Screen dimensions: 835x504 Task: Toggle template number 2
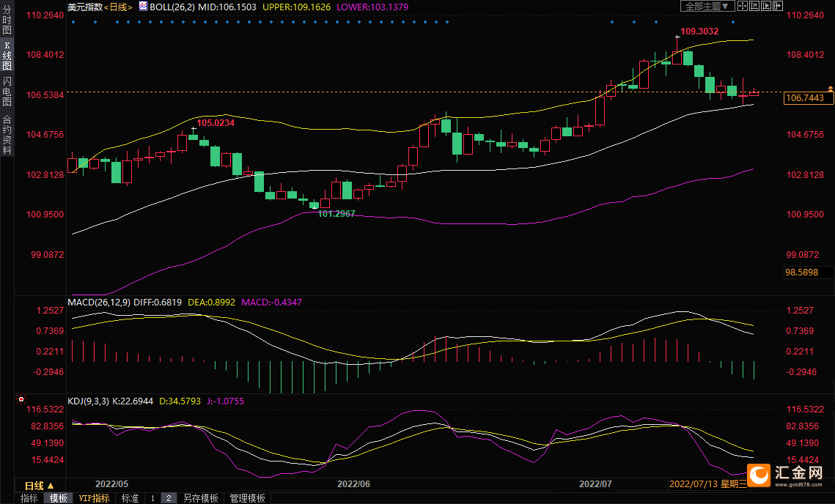point(169,498)
